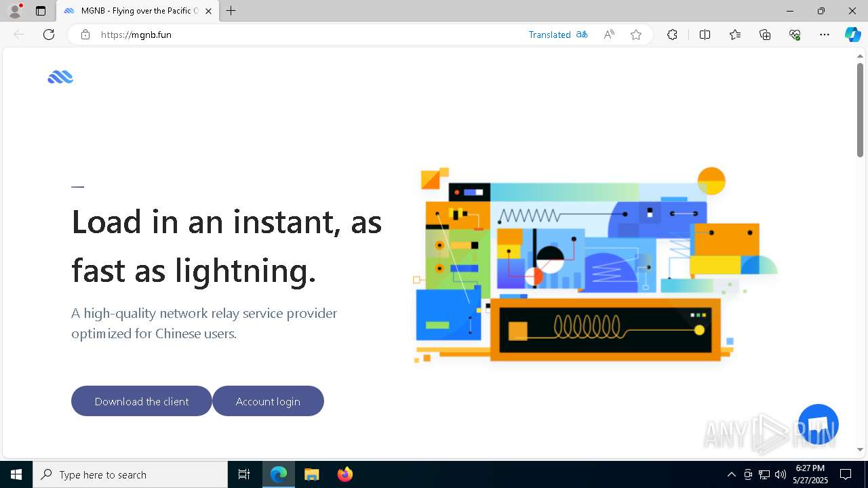Click the Type here to search box
The width and height of the screenshot is (868, 488).
click(x=130, y=474)
